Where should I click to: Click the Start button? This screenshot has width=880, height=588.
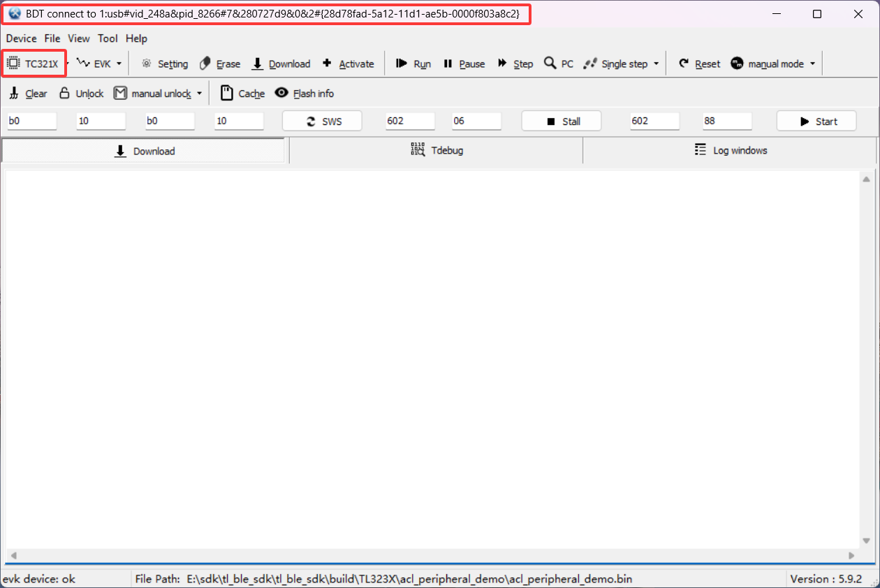(816, 121)
